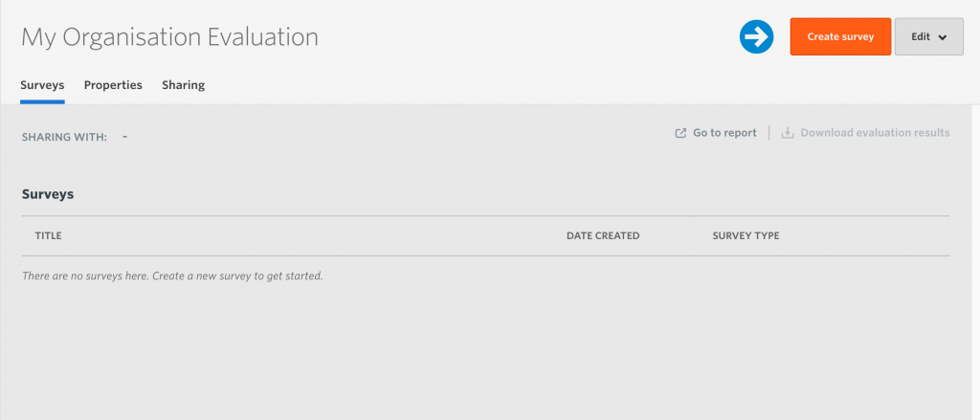Click the TITLE column header
Image resolution: width=980 pixels, height=420 pixels.
point(48,235)
